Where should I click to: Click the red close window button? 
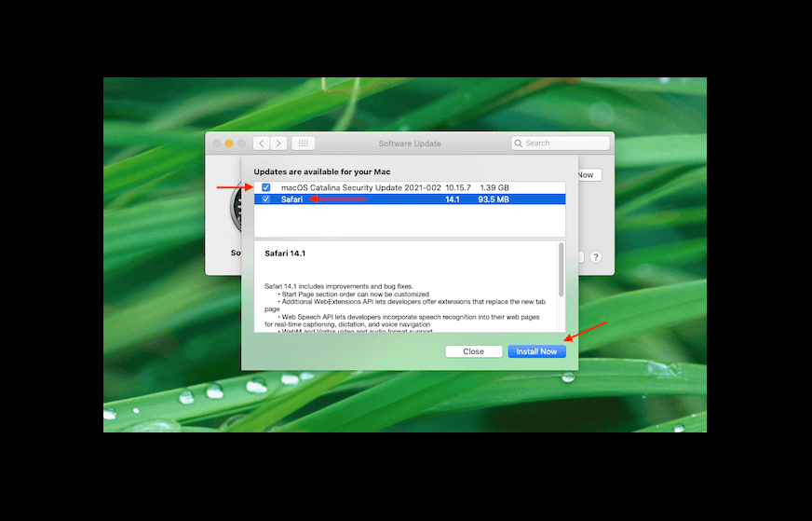pos(217,144)
